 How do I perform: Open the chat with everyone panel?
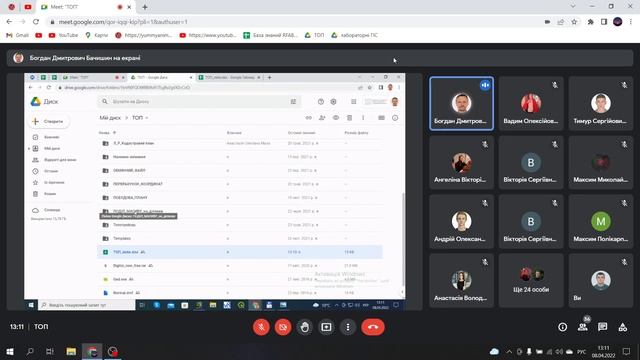pyautogui.click(x=602, y=327)
